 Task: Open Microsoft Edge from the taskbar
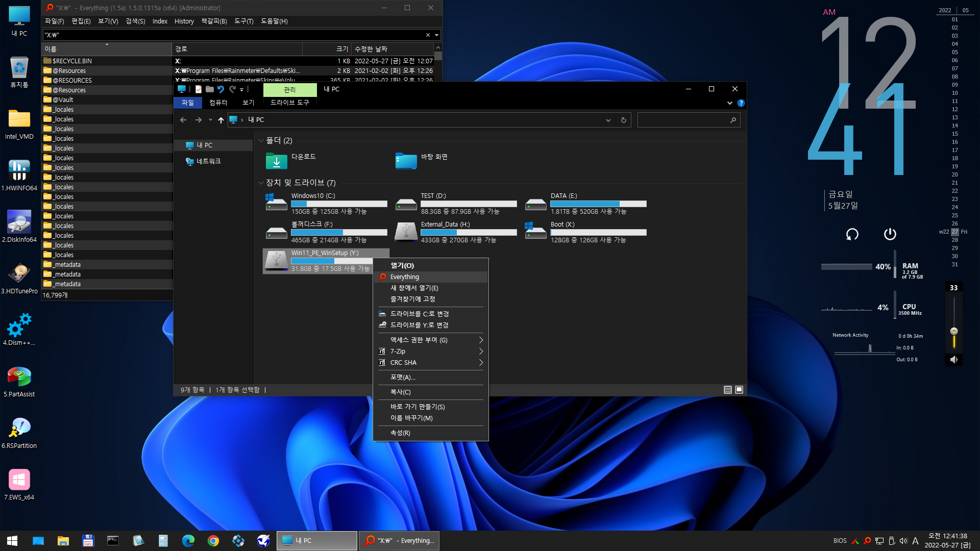click(x=188, y=541)
